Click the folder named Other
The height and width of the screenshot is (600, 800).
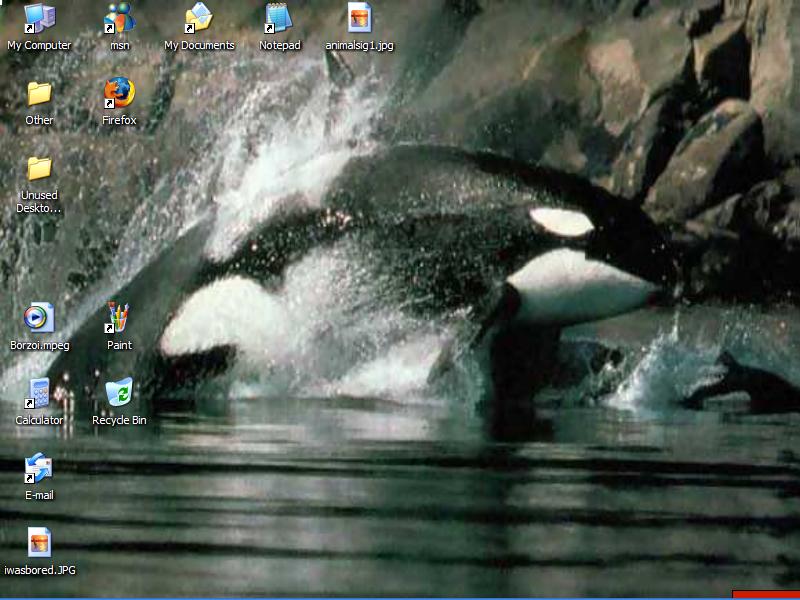[x=39, y=93]
